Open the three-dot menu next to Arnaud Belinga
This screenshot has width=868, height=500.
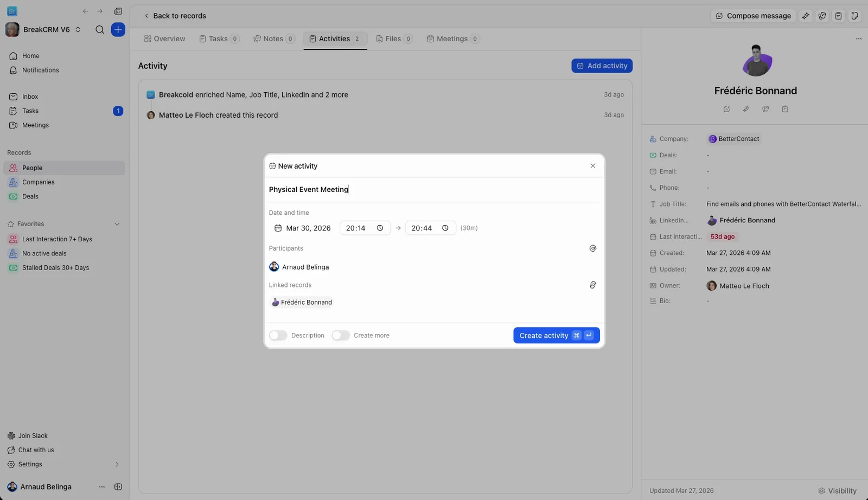pyautogui.click(x=102, y=487)
